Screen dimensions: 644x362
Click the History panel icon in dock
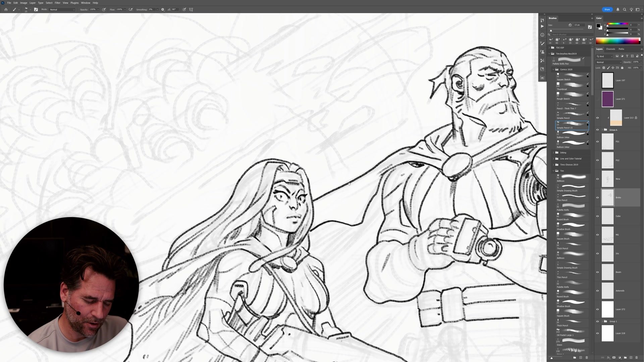(542, 20)
